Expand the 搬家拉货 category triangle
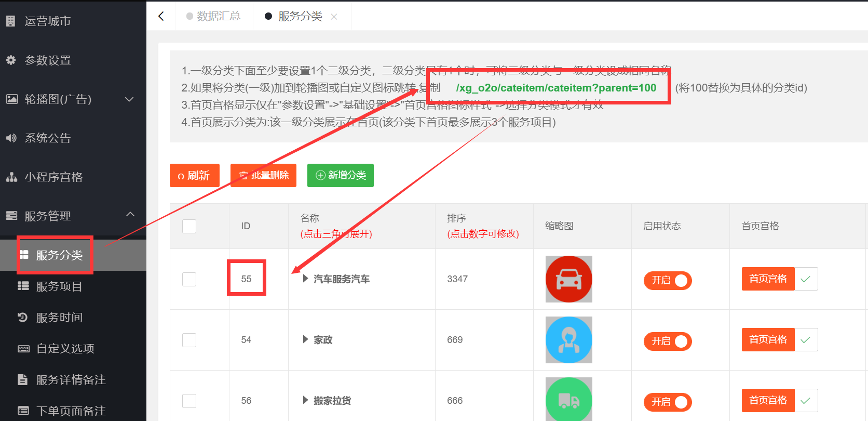The height and width of the screenshot is (421, 868). coord(305,400)
